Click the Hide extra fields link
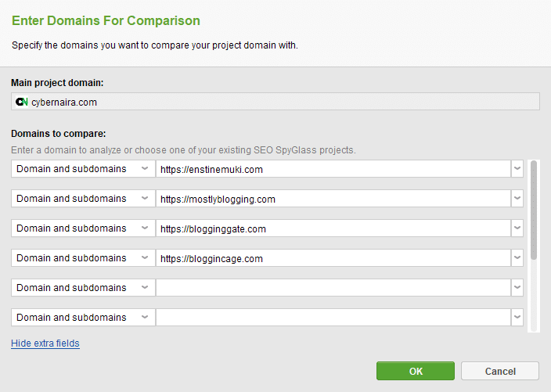Viewport: 551px width, 392px height. point(45,343)
